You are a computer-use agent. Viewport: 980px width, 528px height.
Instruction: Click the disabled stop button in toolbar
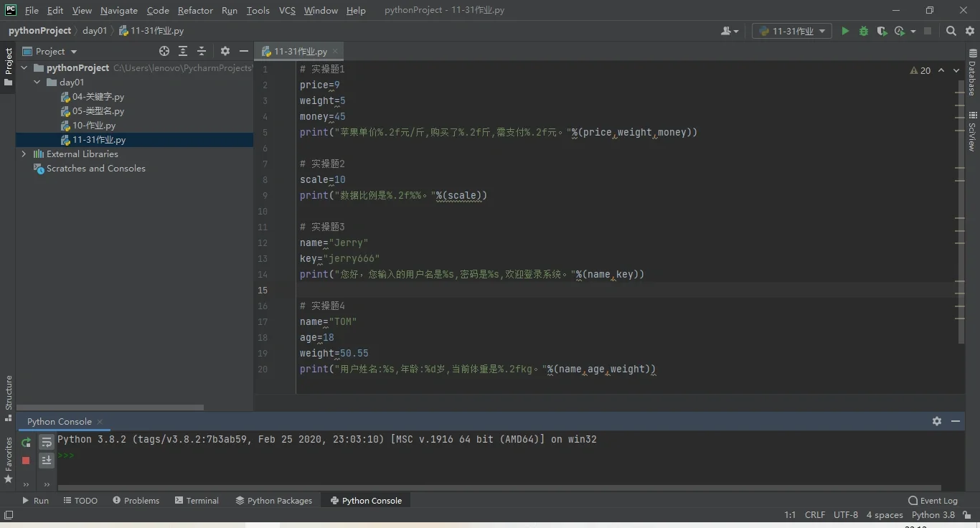[928, 31]
